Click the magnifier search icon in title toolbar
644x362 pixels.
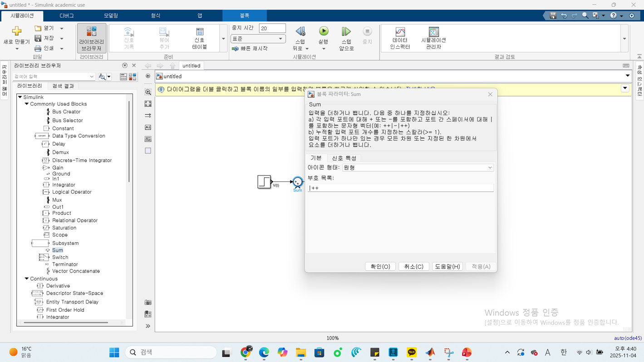(x=585, y=15)
